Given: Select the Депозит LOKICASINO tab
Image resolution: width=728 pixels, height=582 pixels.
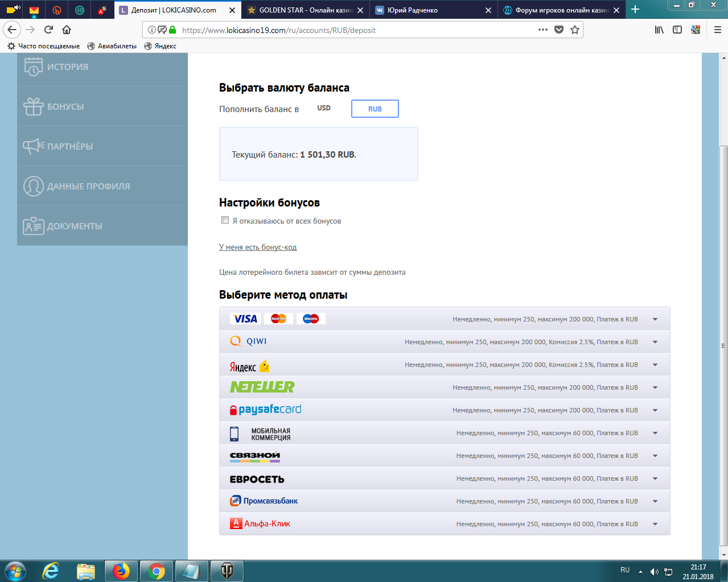Looking at the screenshot, I should point(177,10).
